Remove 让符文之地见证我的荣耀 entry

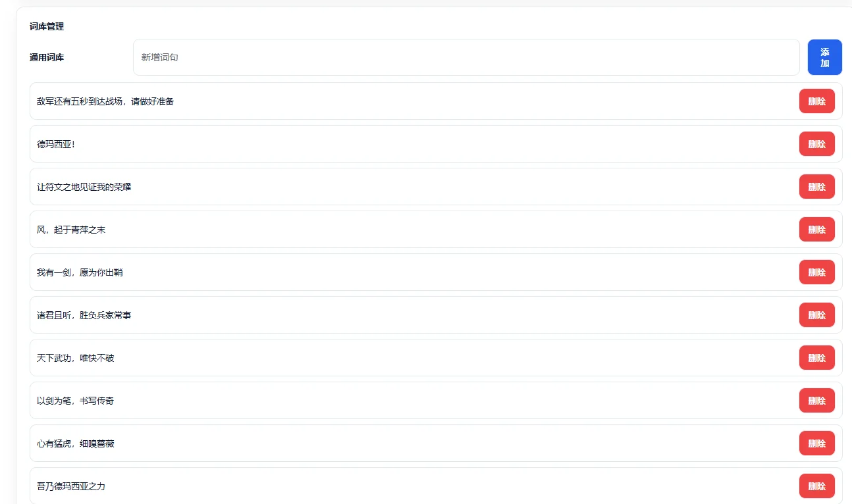coord(816,187)
